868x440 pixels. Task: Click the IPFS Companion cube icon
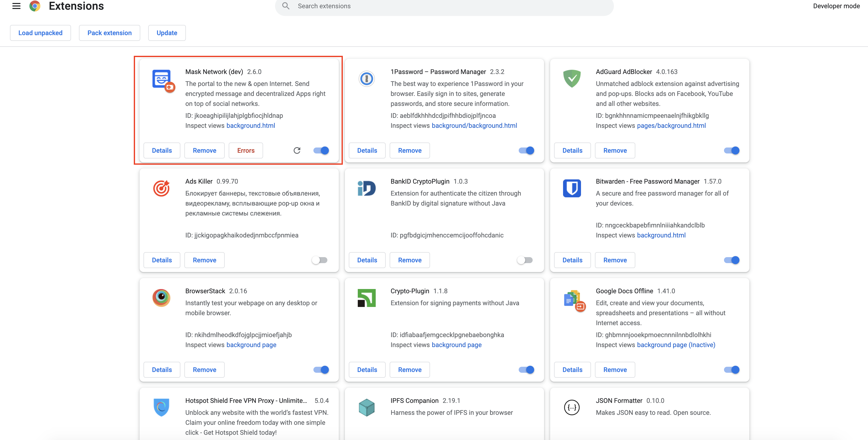366,407
